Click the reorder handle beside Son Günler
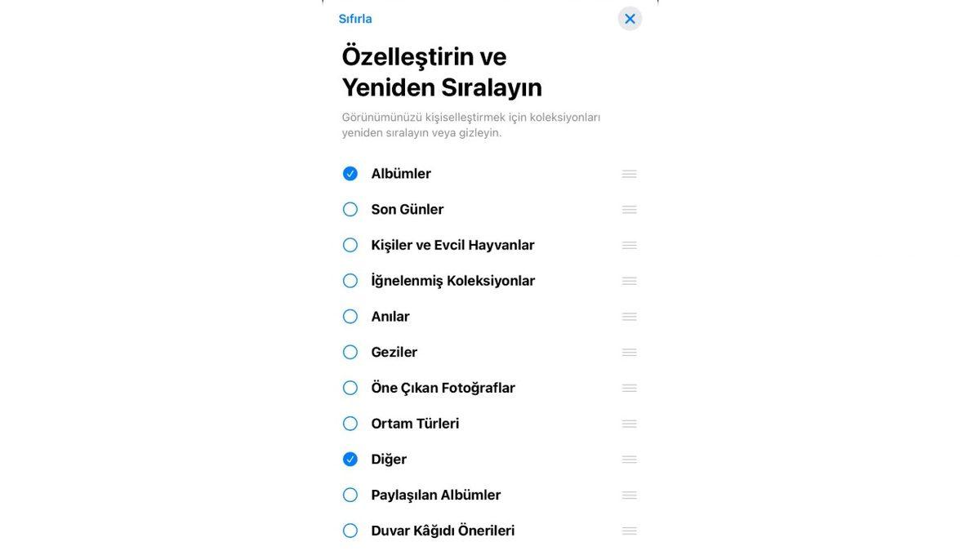The height and width of the screenshot is (551, 980). [x=629, y=209]
